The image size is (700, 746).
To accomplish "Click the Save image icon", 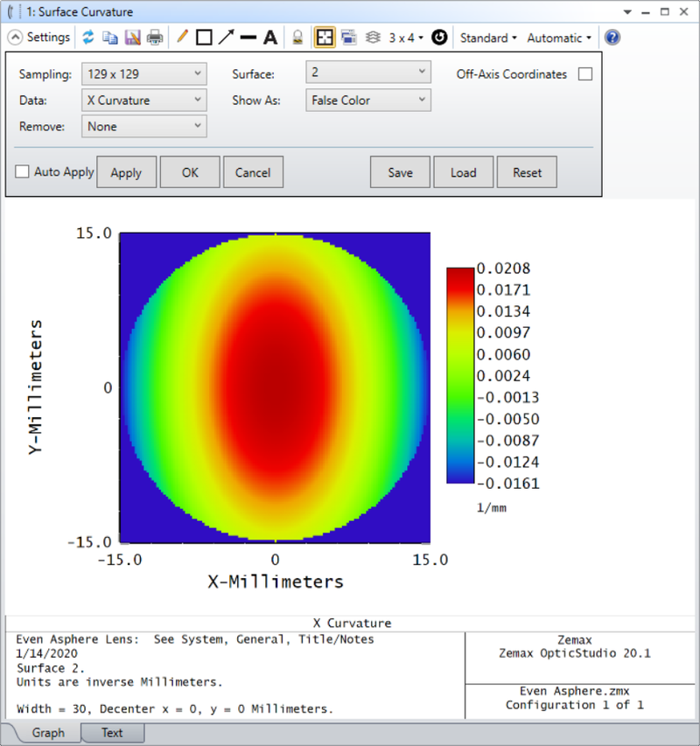I will pos(132,38).
